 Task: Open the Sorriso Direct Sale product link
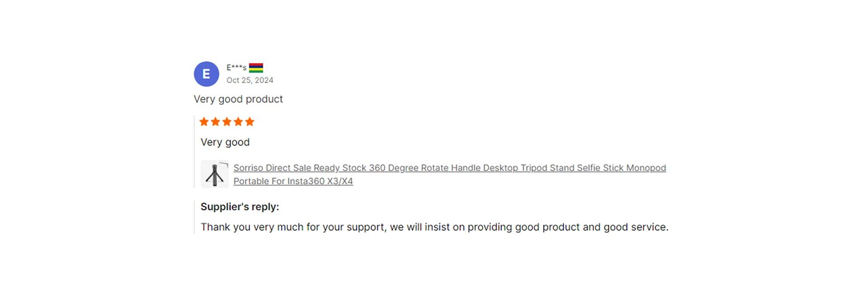click(450, 174)
